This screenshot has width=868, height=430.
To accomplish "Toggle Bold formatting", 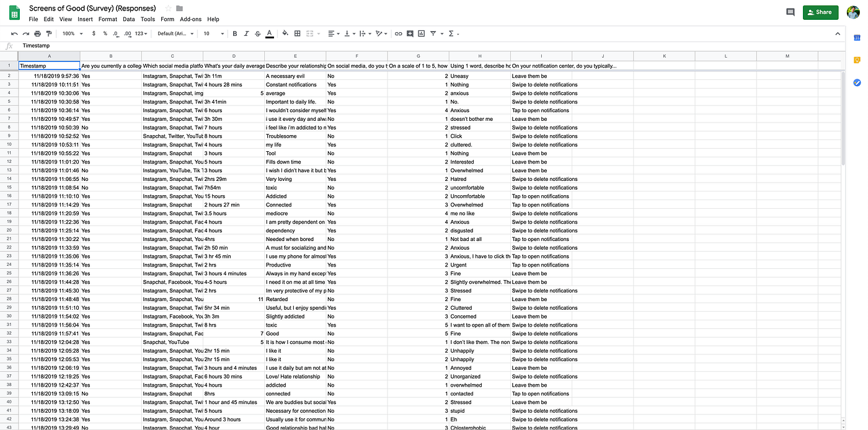I will [235, 33].
